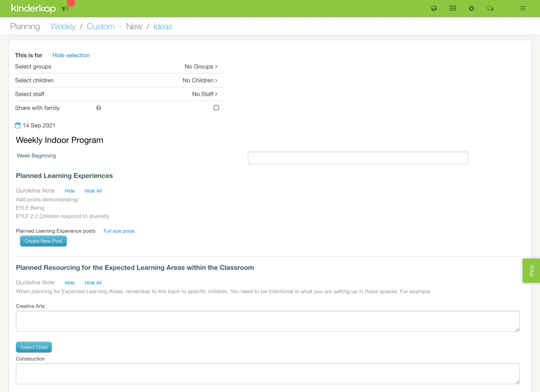Open messages with the chat bubbles icon
This screenshot has height=392, width=540.
pyautogui.click(x=490, y=8)
